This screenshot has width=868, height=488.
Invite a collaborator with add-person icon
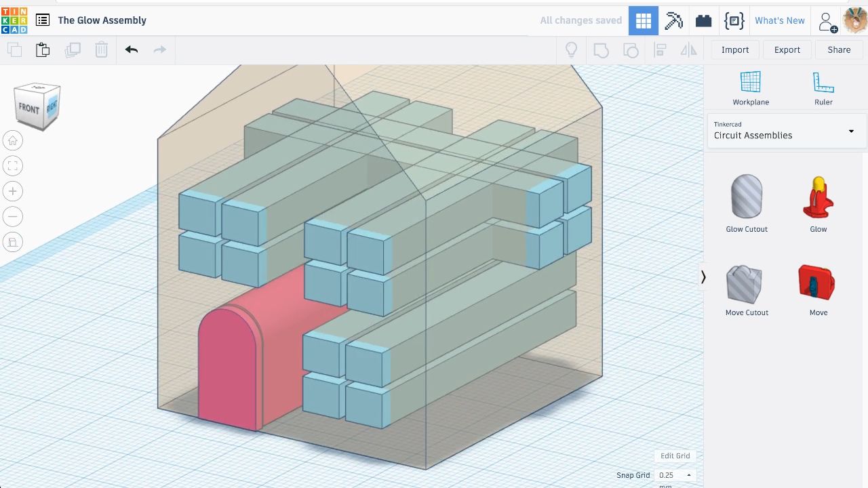tap(828, 21)
